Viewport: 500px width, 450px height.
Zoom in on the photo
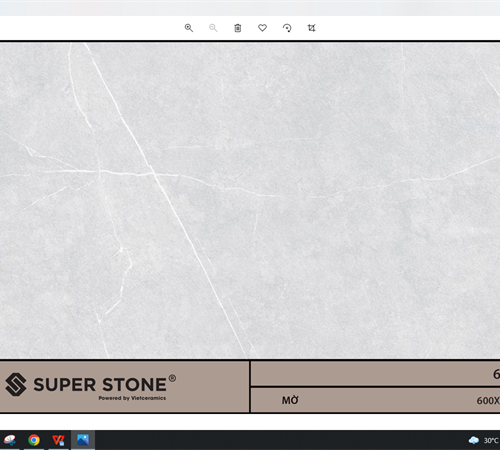pyautogui.click(x=189, y=28)
